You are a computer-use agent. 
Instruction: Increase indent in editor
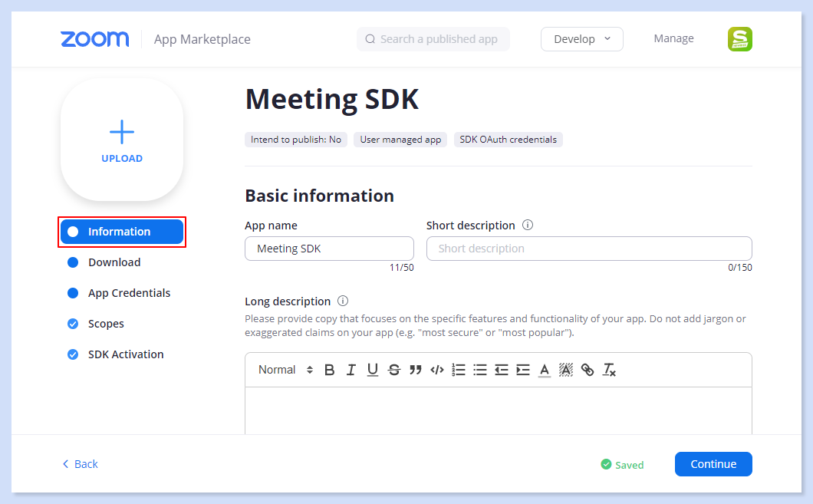[523, 370]
